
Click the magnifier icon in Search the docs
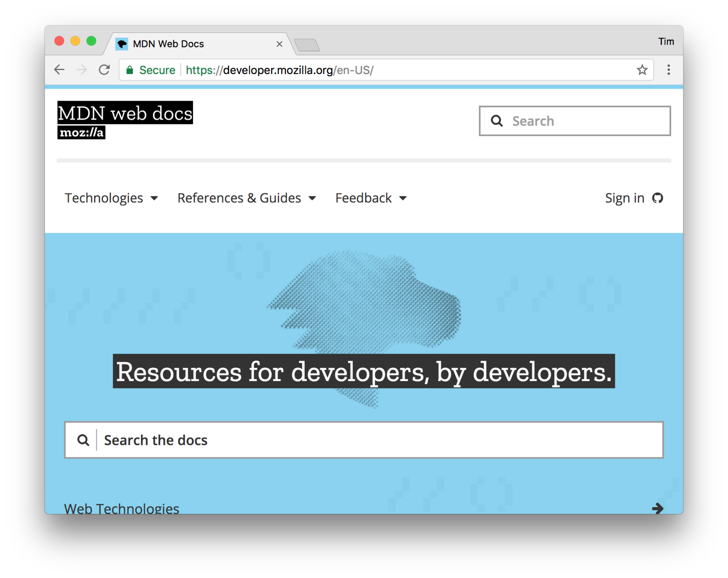coord(83,440)
